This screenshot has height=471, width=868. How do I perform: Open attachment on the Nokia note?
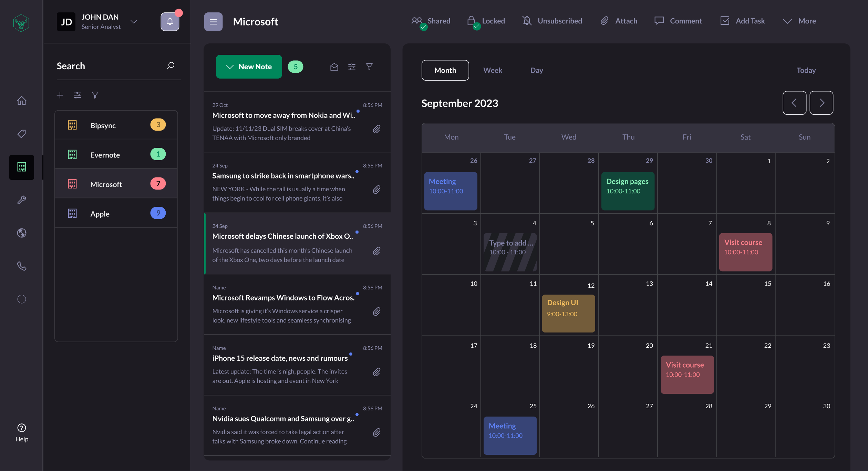click(x=376, y=129)
